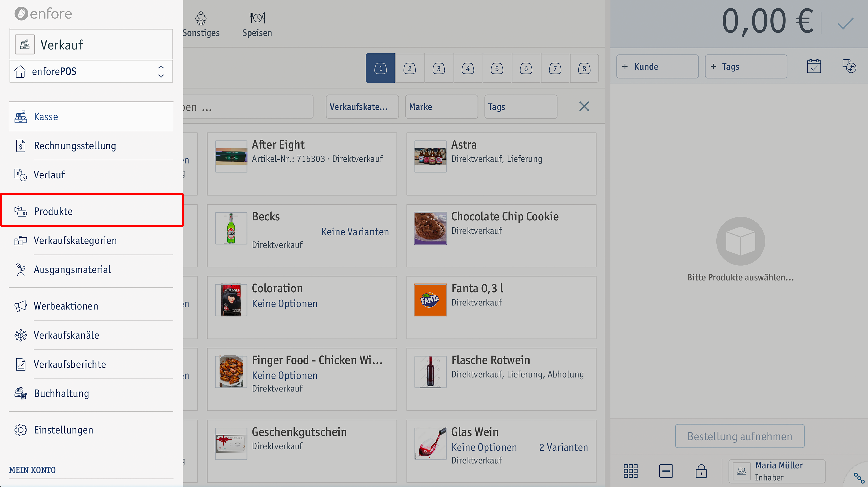
Task: Click the enfore logo
Action: click(x=43, y=14)
